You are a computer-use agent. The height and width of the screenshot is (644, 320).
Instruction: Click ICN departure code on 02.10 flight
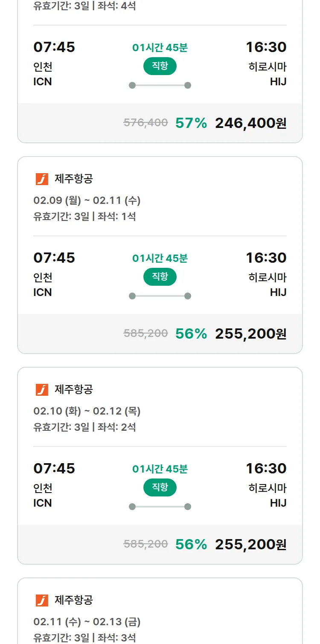click(x=43, y=503)
